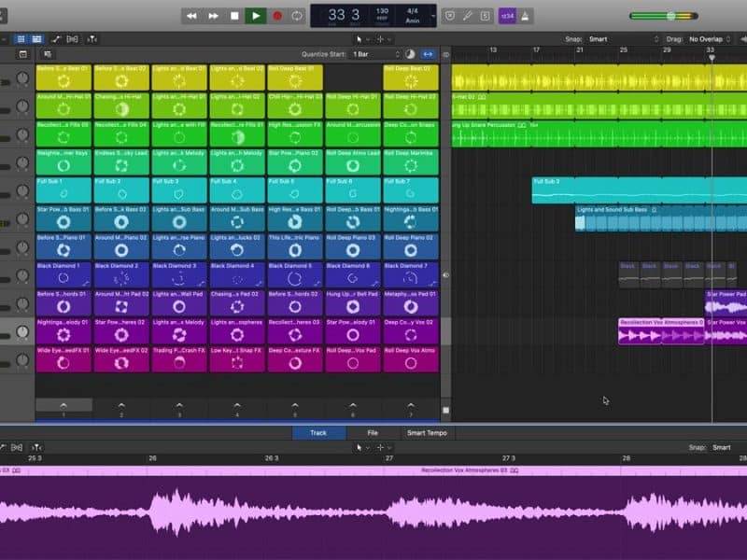Trigger the Roll Deep Piano 03 cell
The image size is (747, 560).
(x=353, y=246)
